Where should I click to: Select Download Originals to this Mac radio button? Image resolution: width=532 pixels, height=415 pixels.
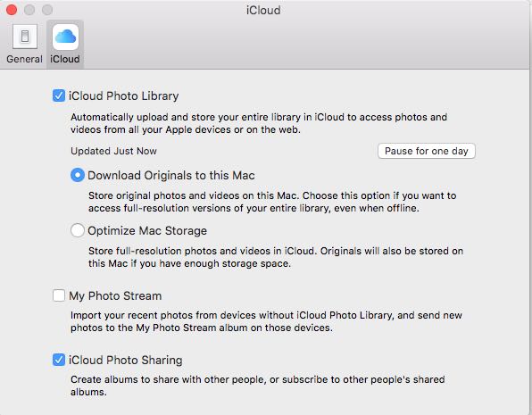(78, 175)
